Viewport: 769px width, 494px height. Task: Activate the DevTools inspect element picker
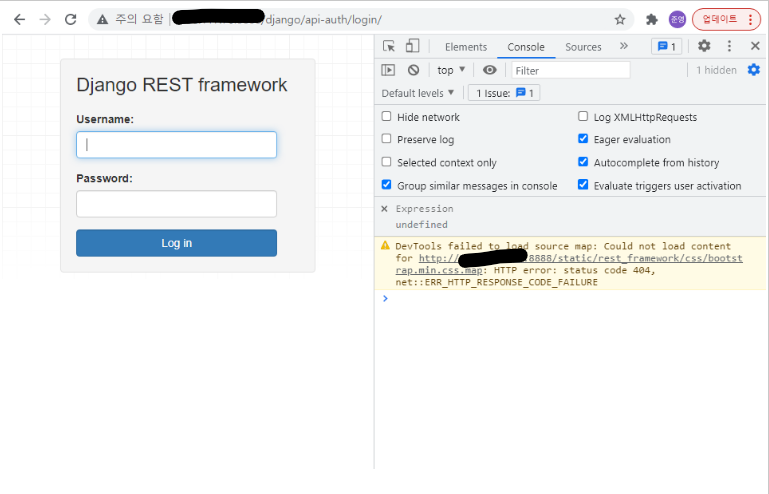pos(389,46)
